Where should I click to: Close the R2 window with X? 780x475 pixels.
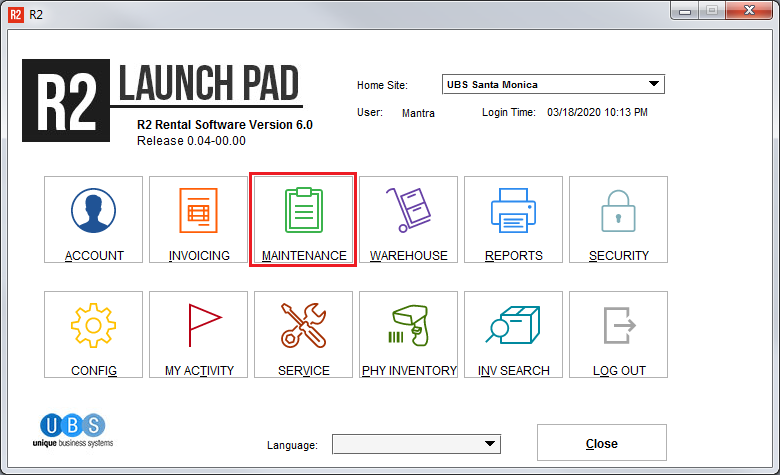click(749, 10)
